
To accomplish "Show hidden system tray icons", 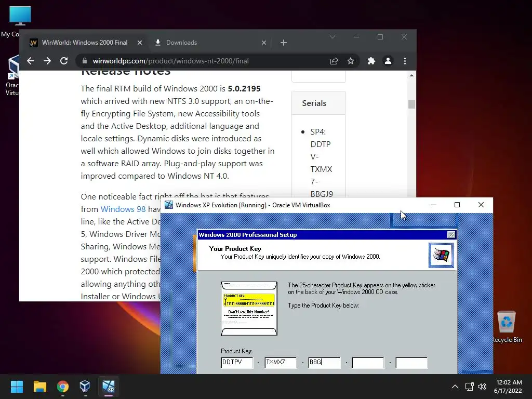I will point(455,387).
